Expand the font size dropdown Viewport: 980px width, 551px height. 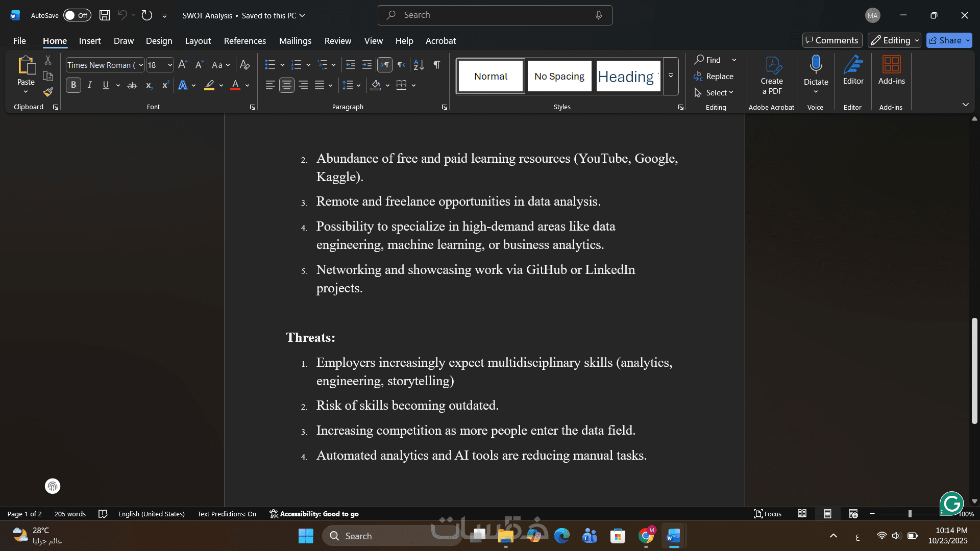[170, 65]
